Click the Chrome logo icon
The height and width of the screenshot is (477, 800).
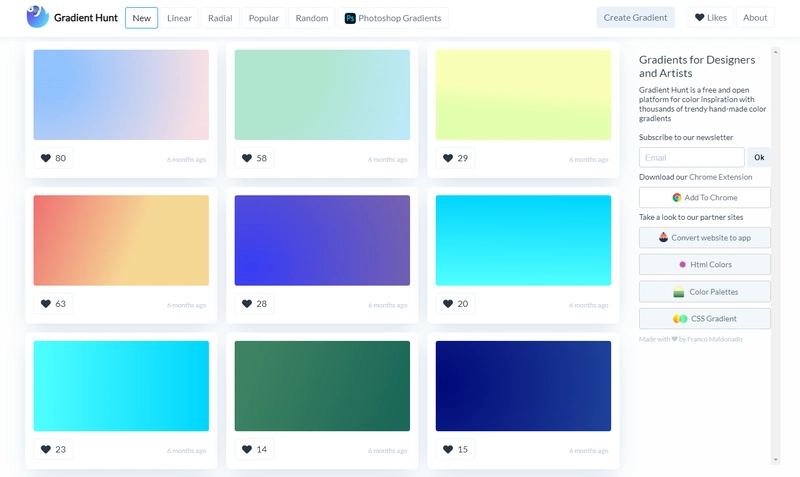click(677, 197)
